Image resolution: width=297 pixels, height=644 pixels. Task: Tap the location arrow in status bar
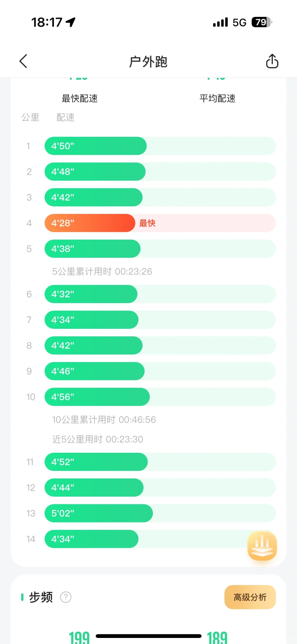click(71, 22)
